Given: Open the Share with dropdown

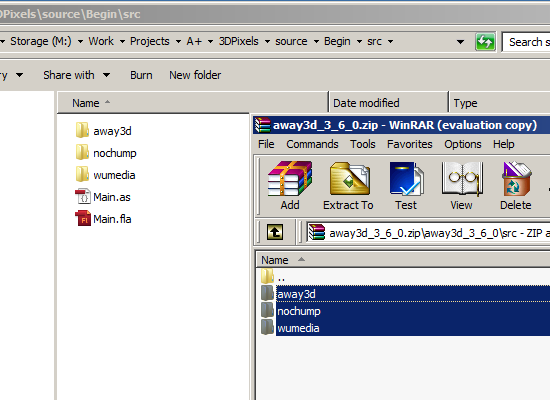Looking at the screenshot, I should coord(76,75).
